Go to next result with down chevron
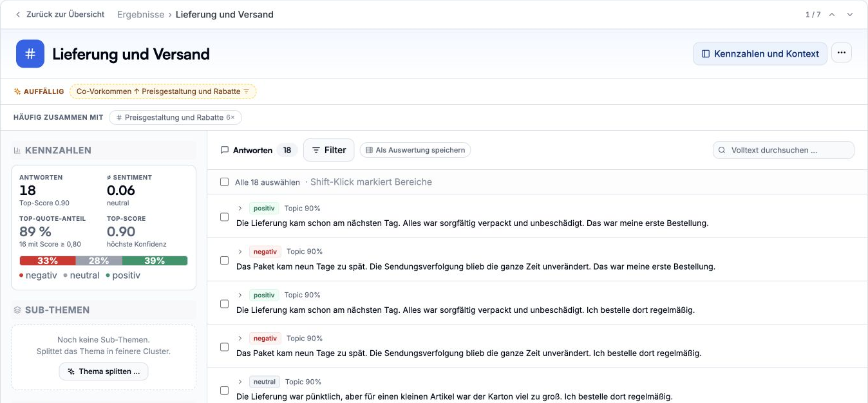 coord(850,14)
